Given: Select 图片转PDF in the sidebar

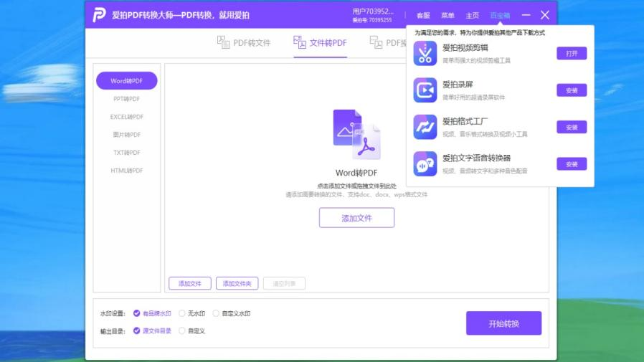Looking at the screenshot, I should (126, 135).
